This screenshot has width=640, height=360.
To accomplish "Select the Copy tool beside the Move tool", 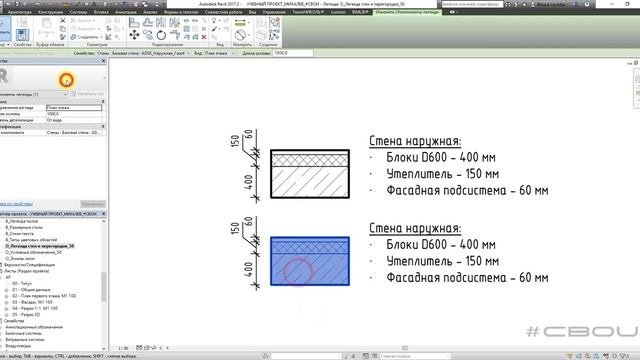I will (148, 36).
